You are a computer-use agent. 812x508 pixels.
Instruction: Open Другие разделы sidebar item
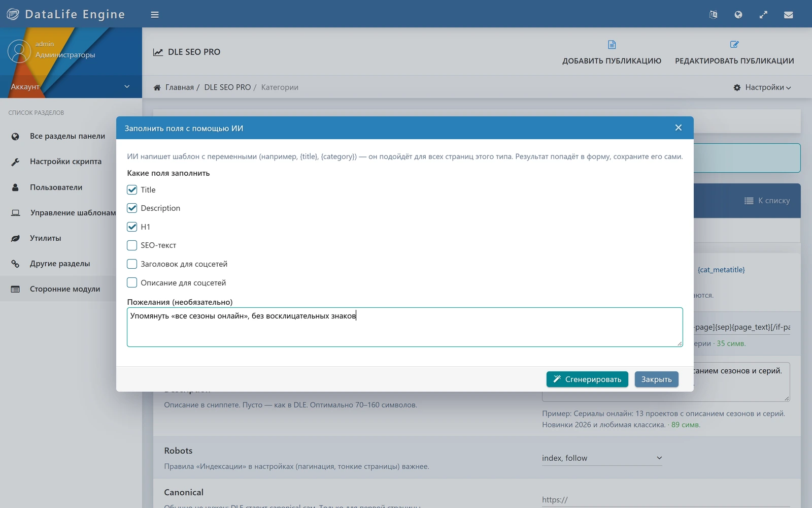60,264
